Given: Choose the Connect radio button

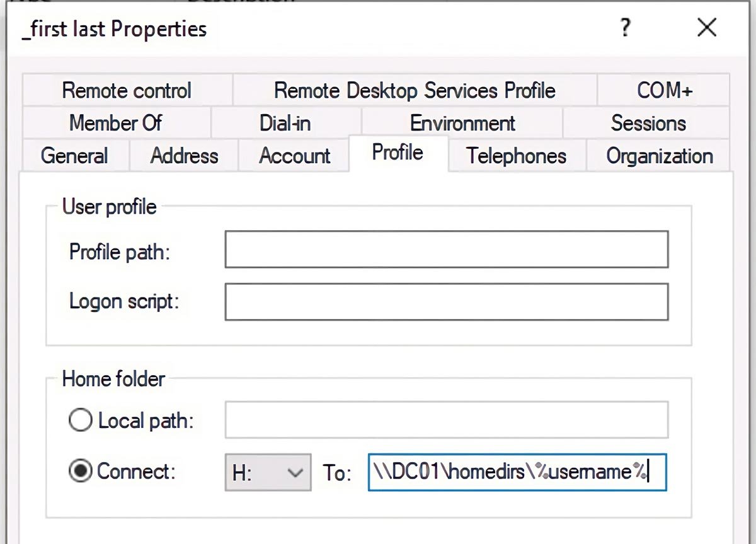Looking at the screenshot, I should 81,472.
